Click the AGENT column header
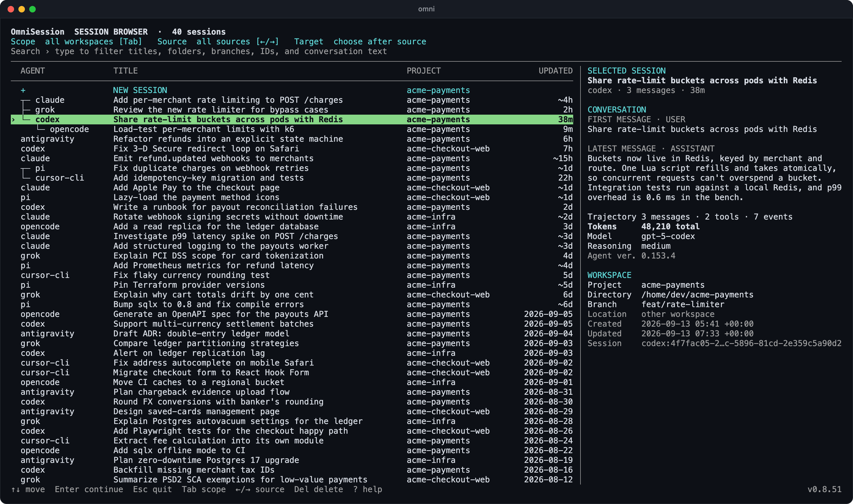 (33, 71)
